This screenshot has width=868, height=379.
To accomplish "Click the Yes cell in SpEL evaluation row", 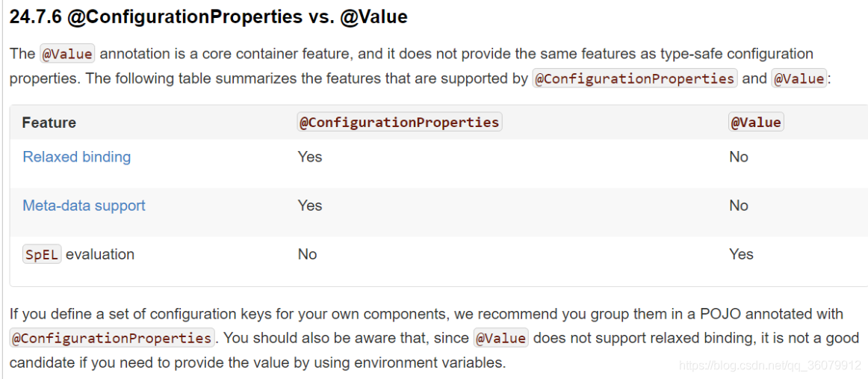I will (x=741, y=254).
